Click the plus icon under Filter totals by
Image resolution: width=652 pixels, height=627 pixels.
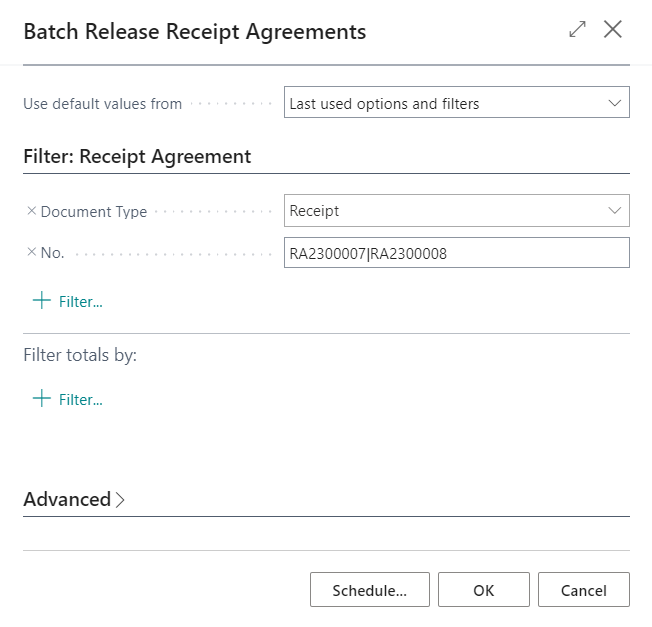(42, 398)
